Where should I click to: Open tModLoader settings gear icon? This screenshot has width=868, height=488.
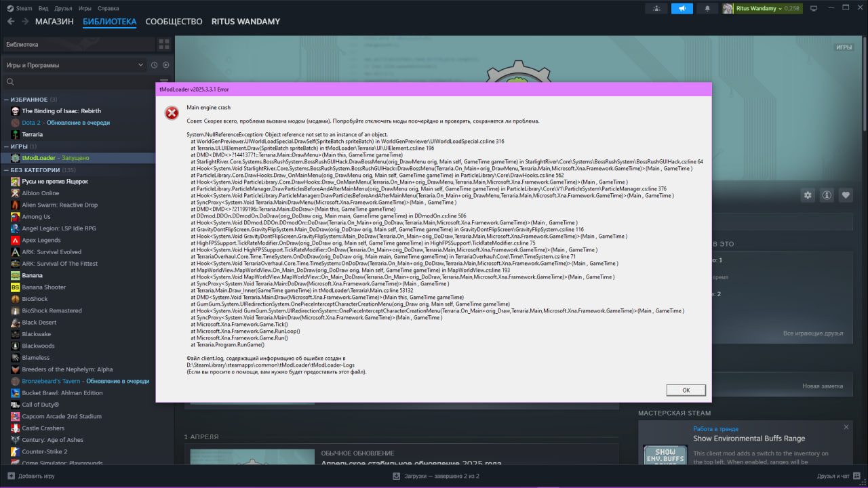click(x=808, y=195)
